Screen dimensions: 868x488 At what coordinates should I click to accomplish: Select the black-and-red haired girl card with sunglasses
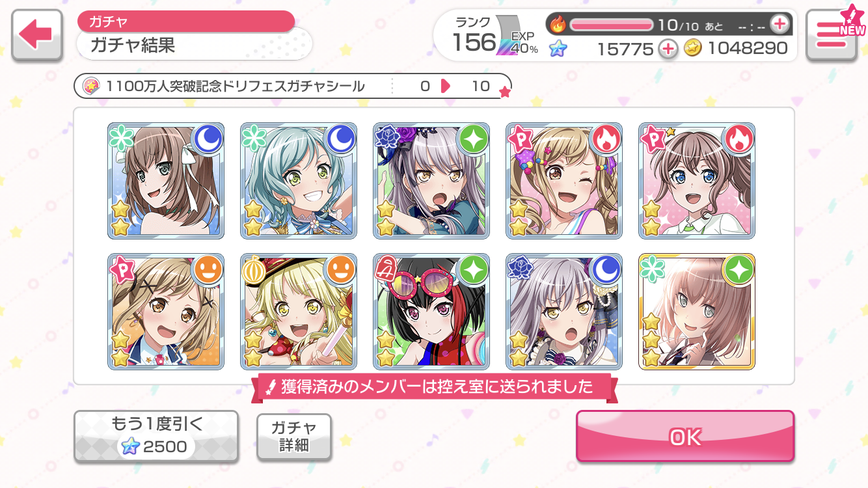click(431, 312)
